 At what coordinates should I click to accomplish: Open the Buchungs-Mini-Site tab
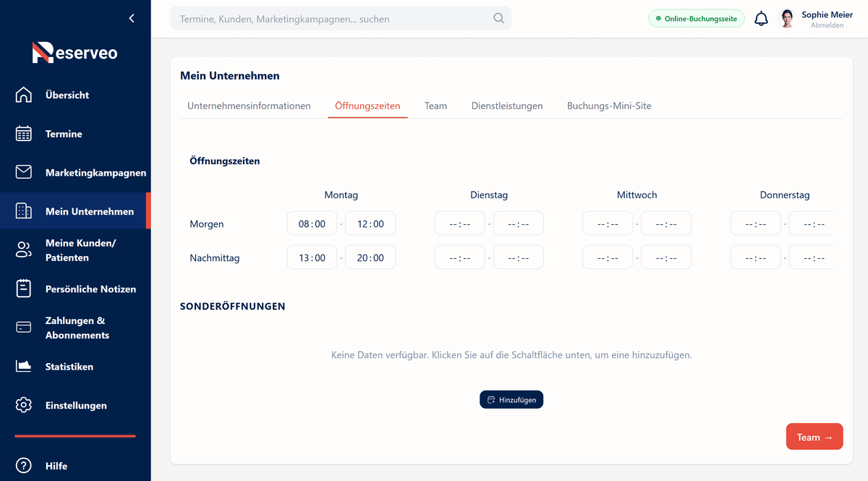[609, 106]
